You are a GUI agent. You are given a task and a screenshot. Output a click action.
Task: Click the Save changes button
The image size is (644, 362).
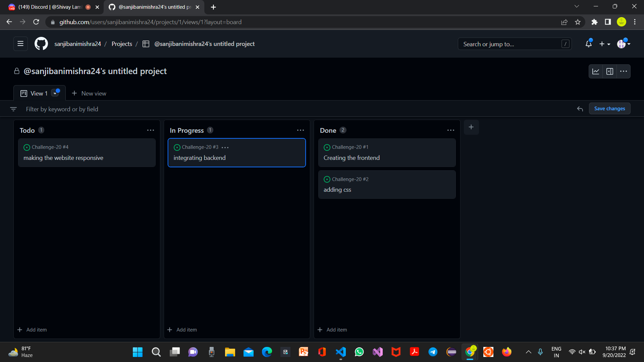pos(609,108)
